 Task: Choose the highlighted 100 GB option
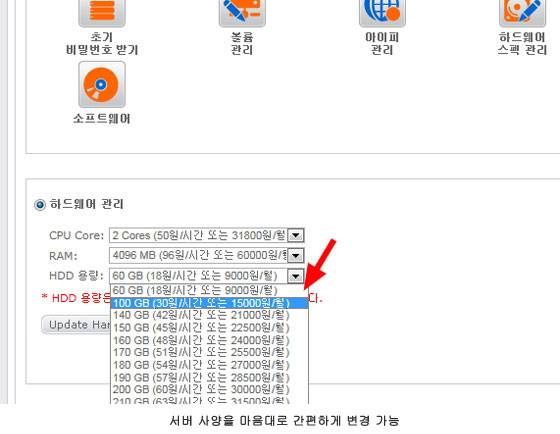tap(209, 303)
